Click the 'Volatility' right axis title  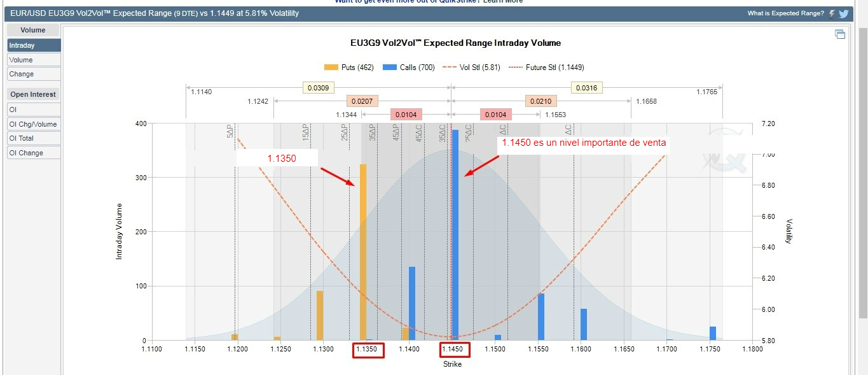[x=789, y=232]
